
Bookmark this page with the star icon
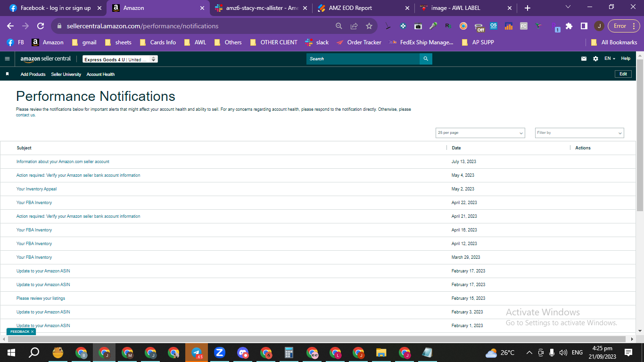(x=369, y=26)
